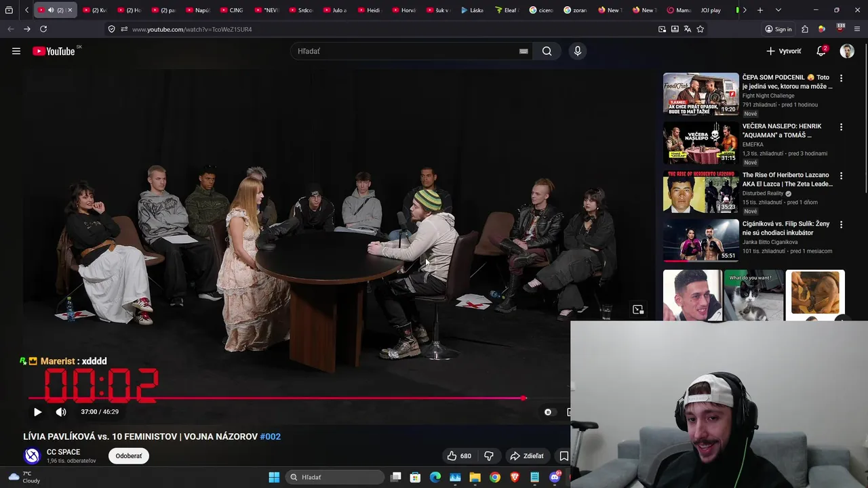Switch to the cicero tab
868x488 pixels.
click(x=541, y=10)
